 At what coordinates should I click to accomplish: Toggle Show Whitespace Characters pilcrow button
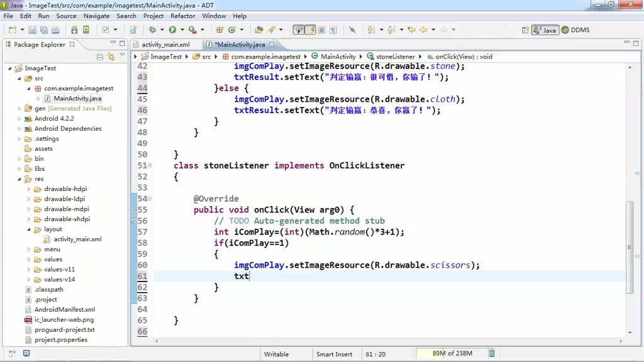coord(333,30)
